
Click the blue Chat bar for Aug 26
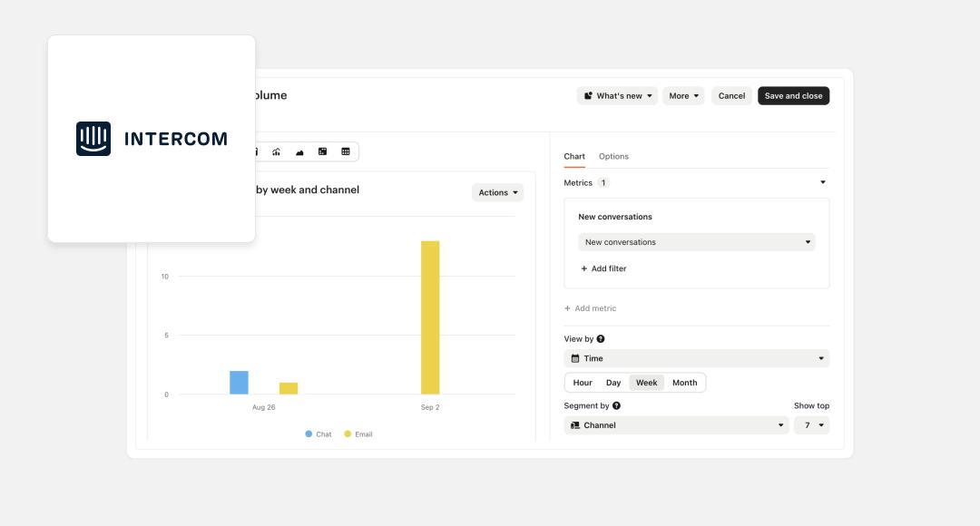click(239, 383)
